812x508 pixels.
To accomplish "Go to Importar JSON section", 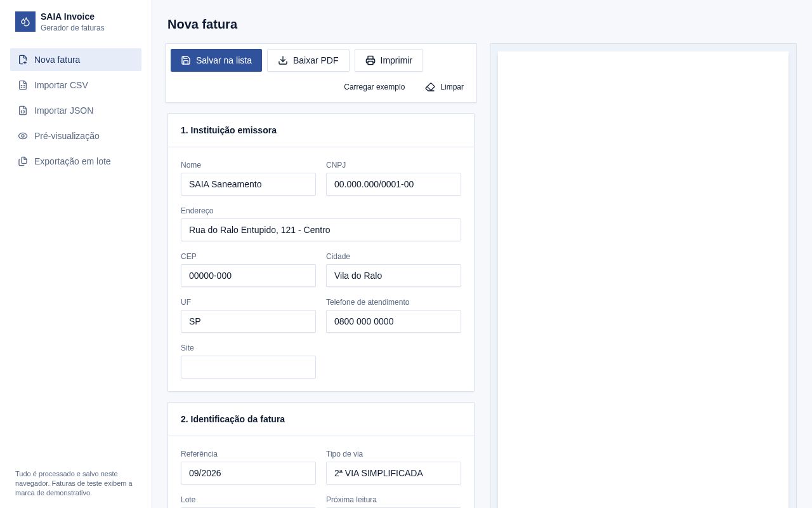I will tap(75, 110).
